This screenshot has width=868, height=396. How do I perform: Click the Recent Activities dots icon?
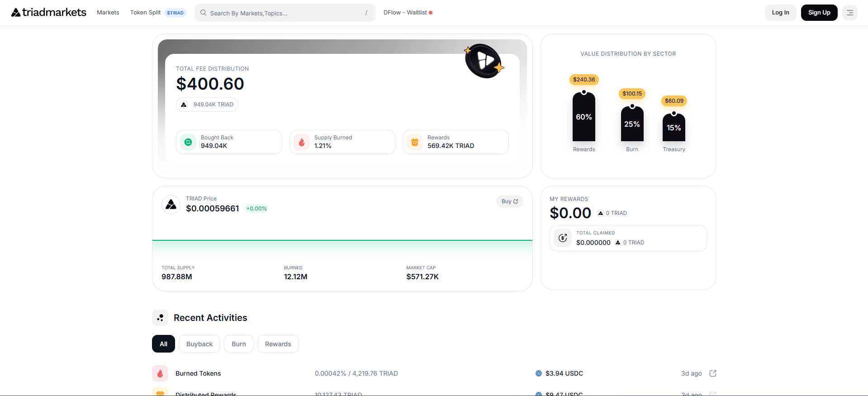(x=160, y=318)
